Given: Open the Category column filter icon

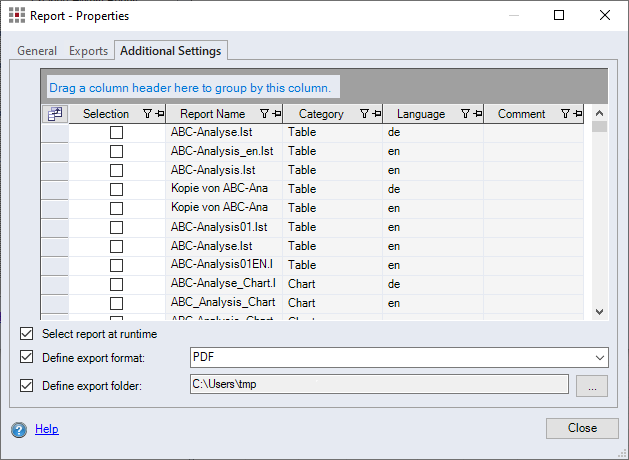Looking at the screenshot, I should (x=365, y=114).
